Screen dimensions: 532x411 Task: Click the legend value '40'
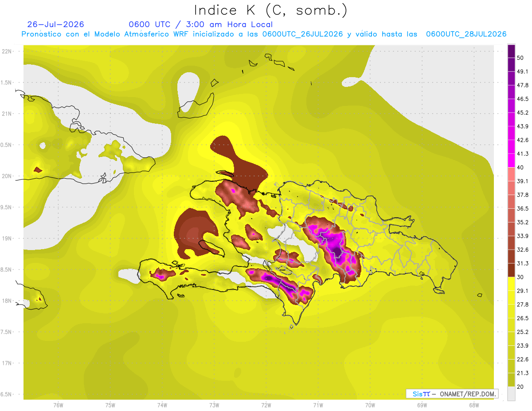click(x=521, y=168)
